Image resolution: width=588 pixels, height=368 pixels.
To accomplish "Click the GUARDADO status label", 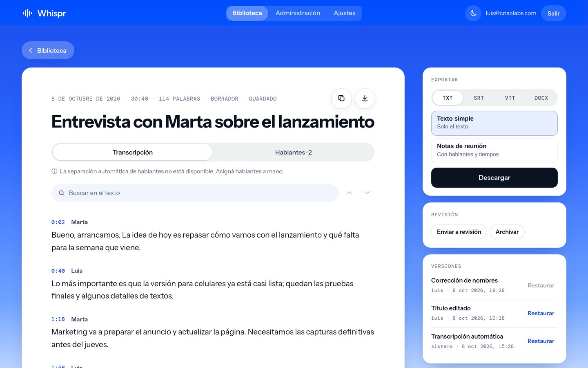I will pyautogui.click(x=263, y=99).
